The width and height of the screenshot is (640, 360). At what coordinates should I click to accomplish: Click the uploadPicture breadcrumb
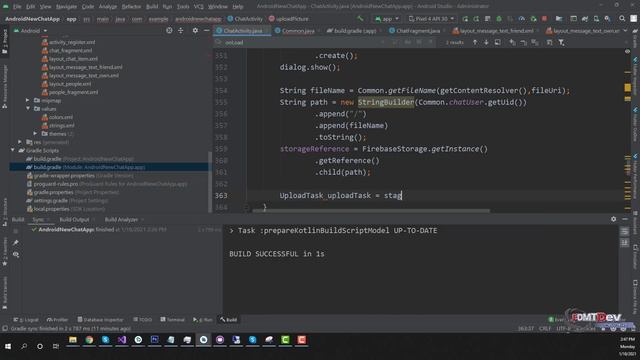pos(289,19)
